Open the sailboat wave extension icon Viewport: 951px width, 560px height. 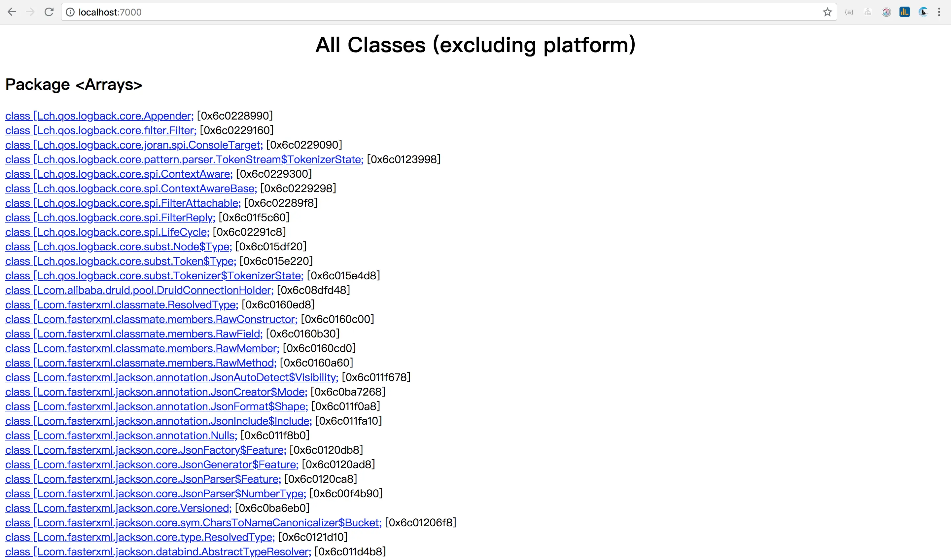coord(923,12)
